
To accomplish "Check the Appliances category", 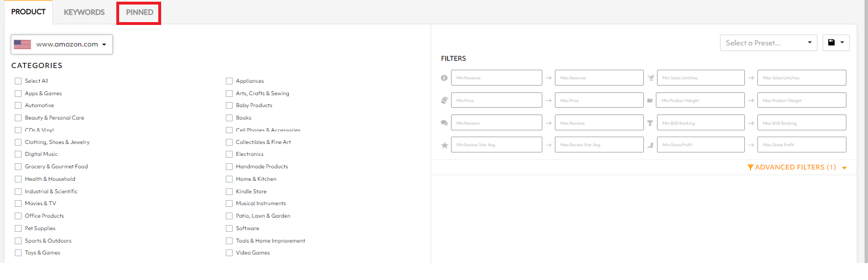I will pos(229,81).
